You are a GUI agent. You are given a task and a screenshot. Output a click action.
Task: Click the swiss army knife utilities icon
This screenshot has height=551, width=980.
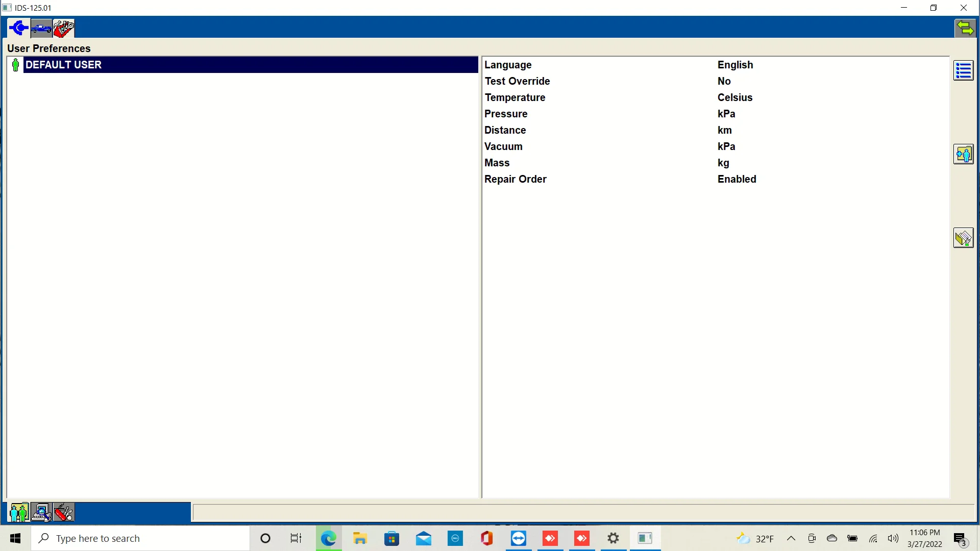coord(63,512)
